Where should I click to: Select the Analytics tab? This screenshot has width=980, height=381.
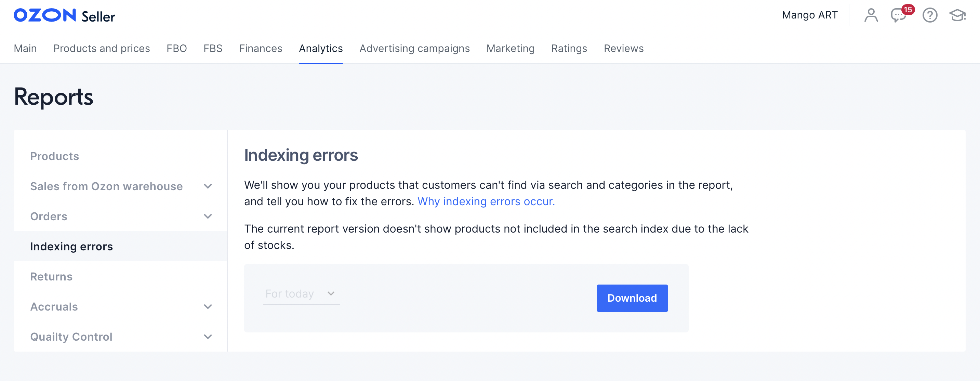pos(321,48)
